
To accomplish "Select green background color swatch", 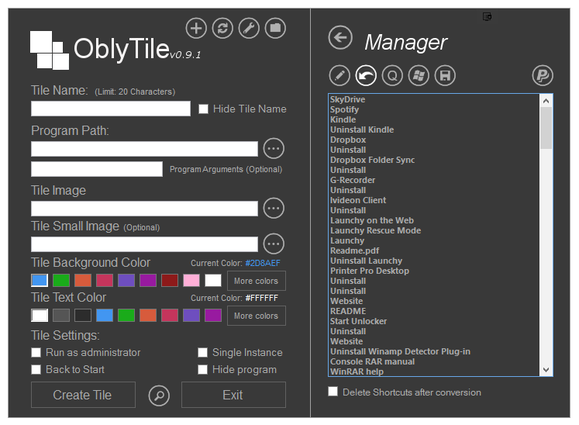I will (x=61, y=281).
